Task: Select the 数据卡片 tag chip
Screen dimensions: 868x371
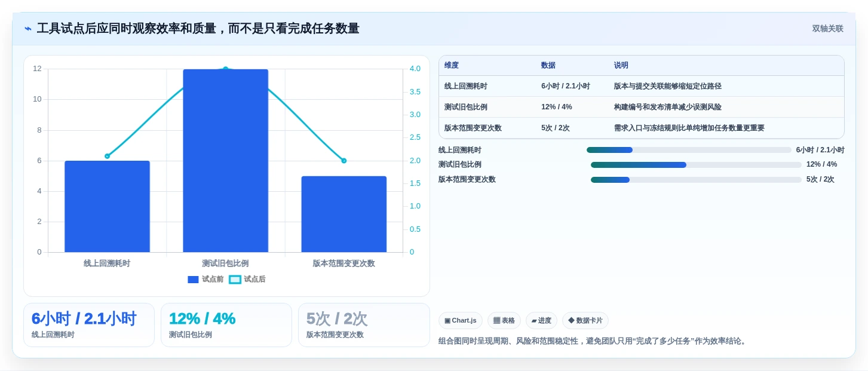Action: tap(585, 321)
